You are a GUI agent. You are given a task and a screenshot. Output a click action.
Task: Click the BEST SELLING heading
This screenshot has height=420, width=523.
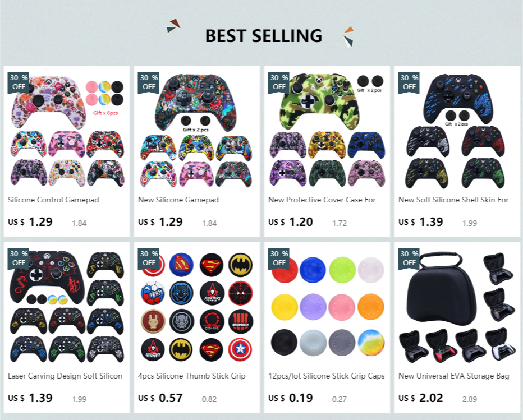point(264,36)
